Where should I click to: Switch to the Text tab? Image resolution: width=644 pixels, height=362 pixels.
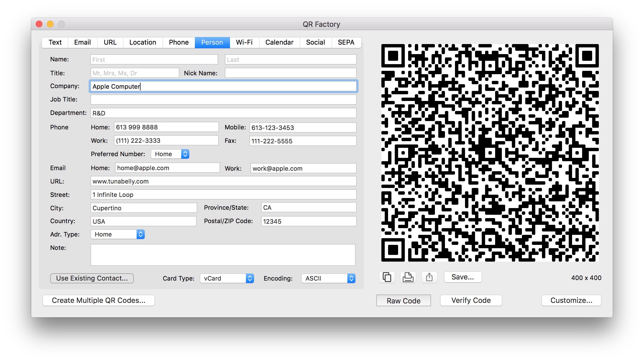55,42
